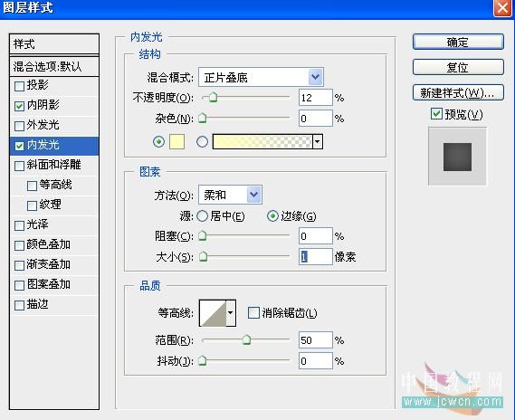
Task: Enable the 光泽 satin checkbox
Action: point(19,225)
